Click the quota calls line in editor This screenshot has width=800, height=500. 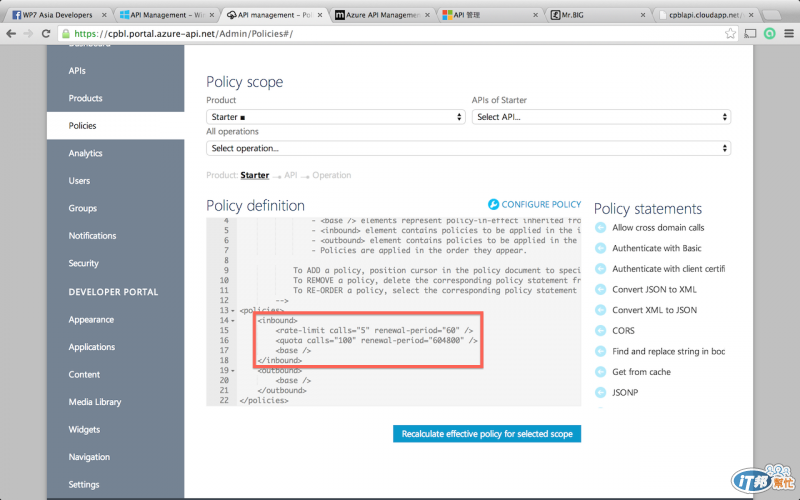pos(377,340)
